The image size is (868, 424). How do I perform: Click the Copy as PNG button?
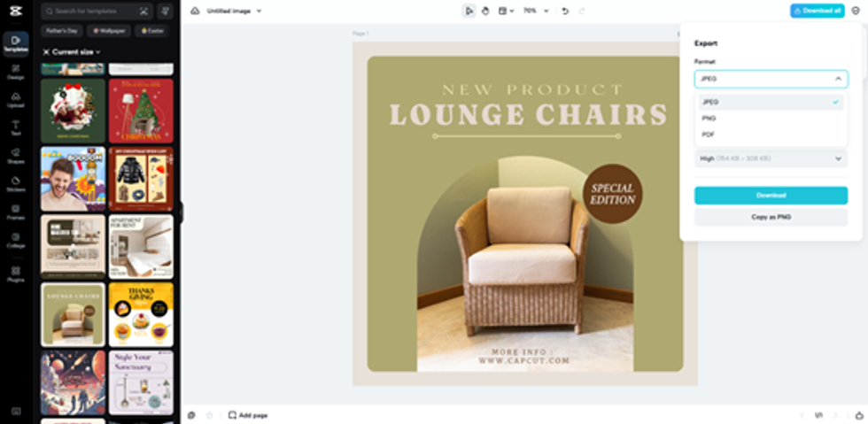[771, 217]
